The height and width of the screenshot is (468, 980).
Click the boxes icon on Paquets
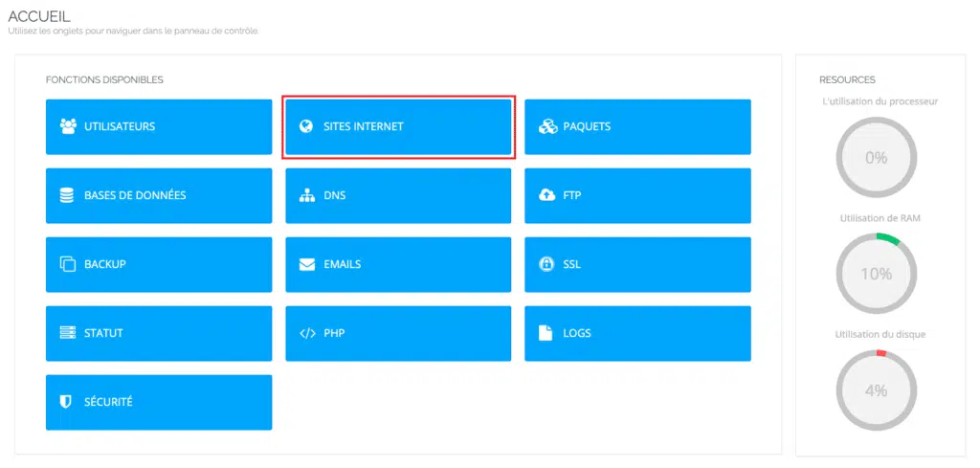tap(547, 127)
